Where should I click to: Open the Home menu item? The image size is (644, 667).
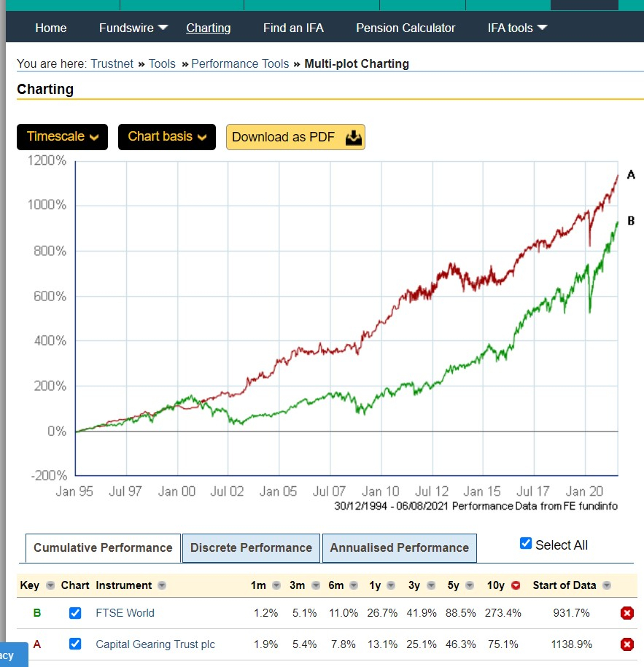point(50,28)
